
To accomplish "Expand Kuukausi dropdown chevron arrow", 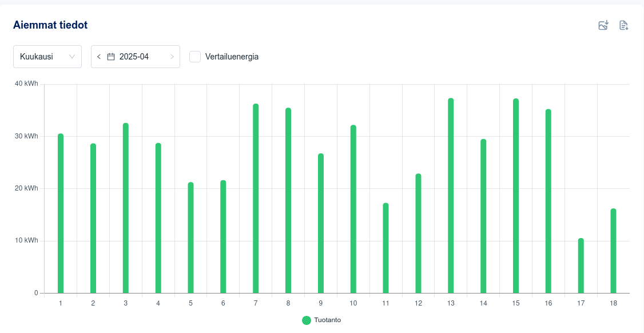I will click(x=72, y=57).
